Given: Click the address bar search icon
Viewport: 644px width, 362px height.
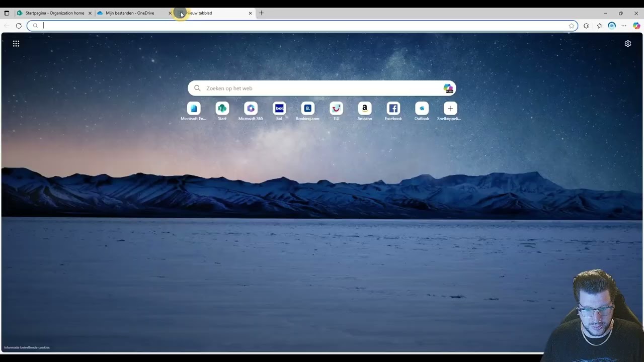Looking at the screenshot, I should 35,26.
